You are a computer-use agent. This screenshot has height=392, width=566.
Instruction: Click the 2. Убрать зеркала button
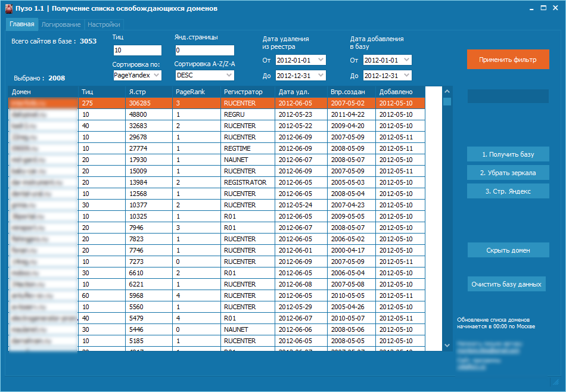508,173
